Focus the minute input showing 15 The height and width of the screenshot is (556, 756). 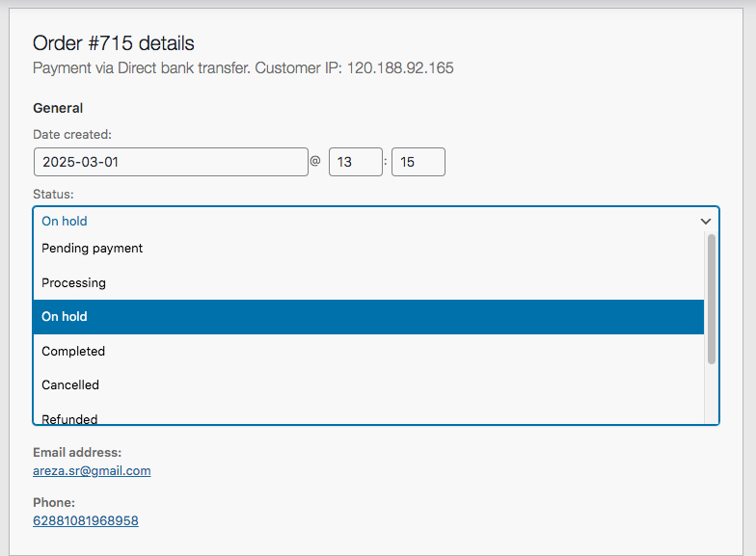click(x=418, y=162)
